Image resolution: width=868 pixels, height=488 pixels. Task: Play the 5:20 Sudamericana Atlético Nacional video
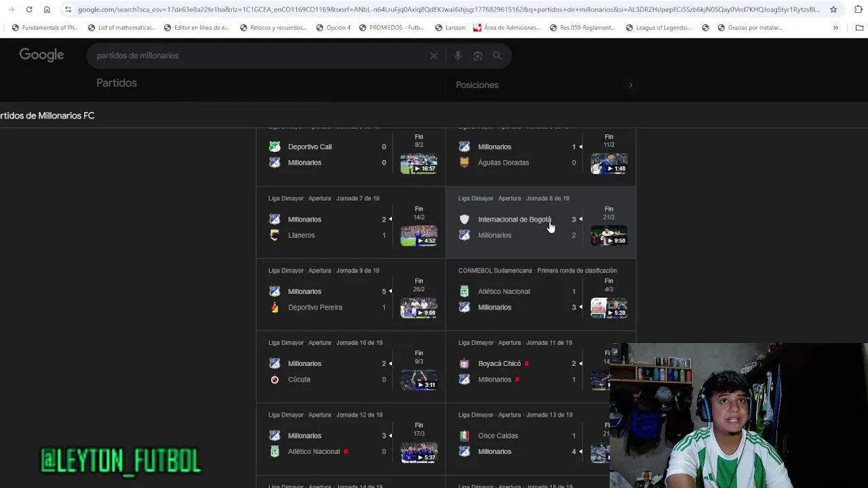click(x=609, y=308)
